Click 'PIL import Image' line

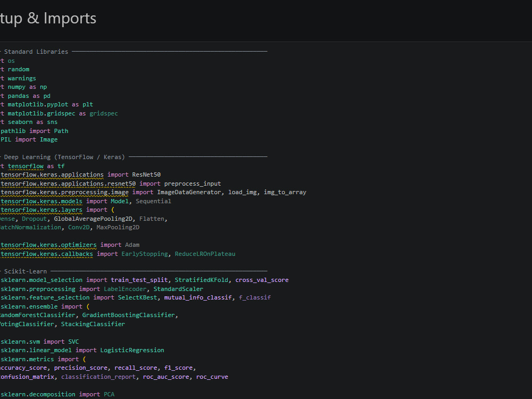[x=29, y=140]
